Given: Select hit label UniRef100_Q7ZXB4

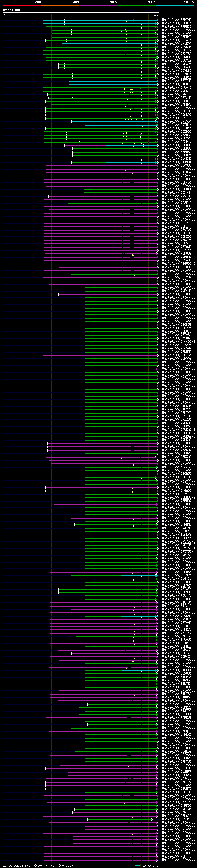Looking at the screenshot, I should [x=177, y=277].
